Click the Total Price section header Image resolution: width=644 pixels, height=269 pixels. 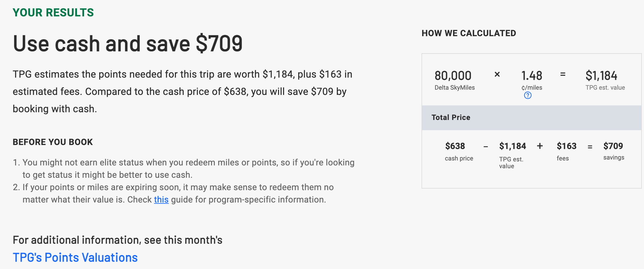[x=451, y=117]
